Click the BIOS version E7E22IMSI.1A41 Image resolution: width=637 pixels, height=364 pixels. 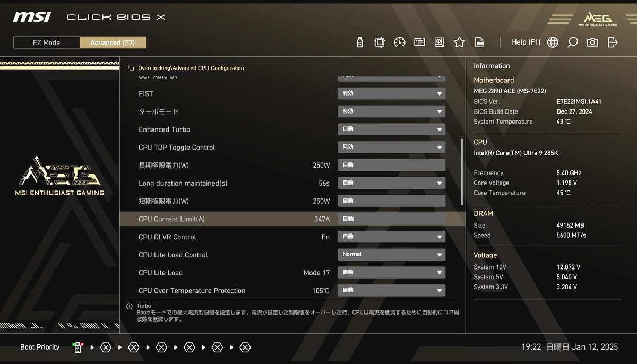(579, 102)
